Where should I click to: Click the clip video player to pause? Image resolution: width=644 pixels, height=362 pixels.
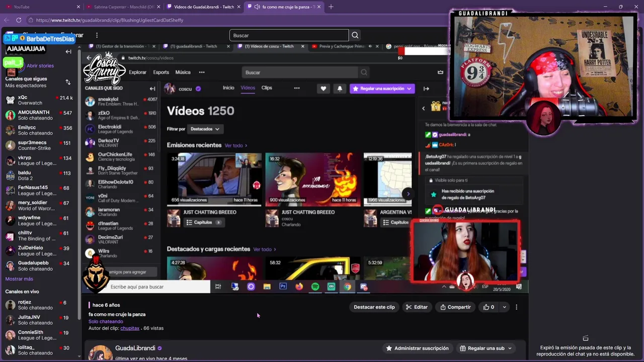click(x=305, y=168)
